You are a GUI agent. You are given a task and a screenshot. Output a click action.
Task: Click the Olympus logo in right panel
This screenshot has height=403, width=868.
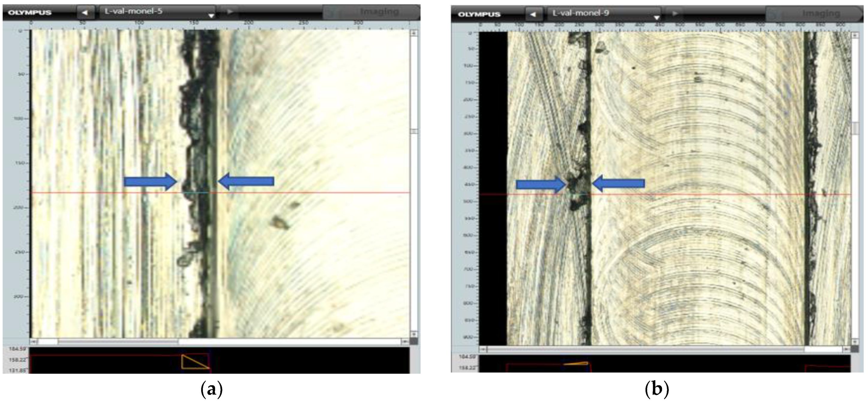tap(479, 14)
